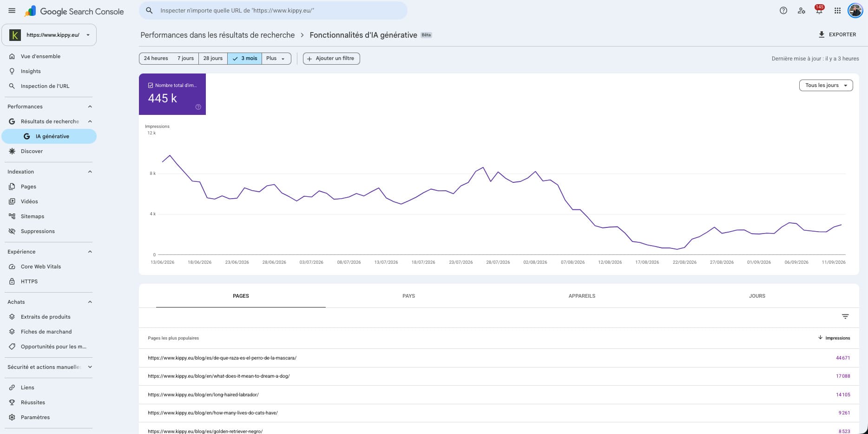Open long-haired-labrador page row
The width and height of the screenshot is (868, 434).
click(499, 394)
